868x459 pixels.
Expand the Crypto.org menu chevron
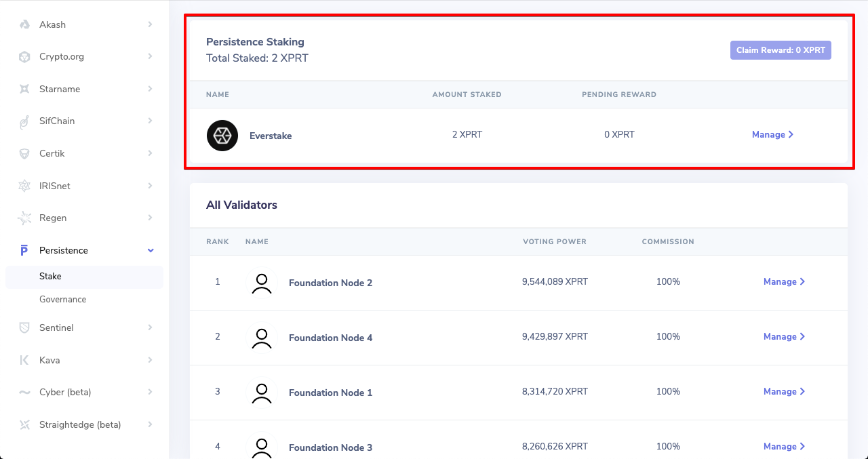pyautogui.click(x=150, y=57)
